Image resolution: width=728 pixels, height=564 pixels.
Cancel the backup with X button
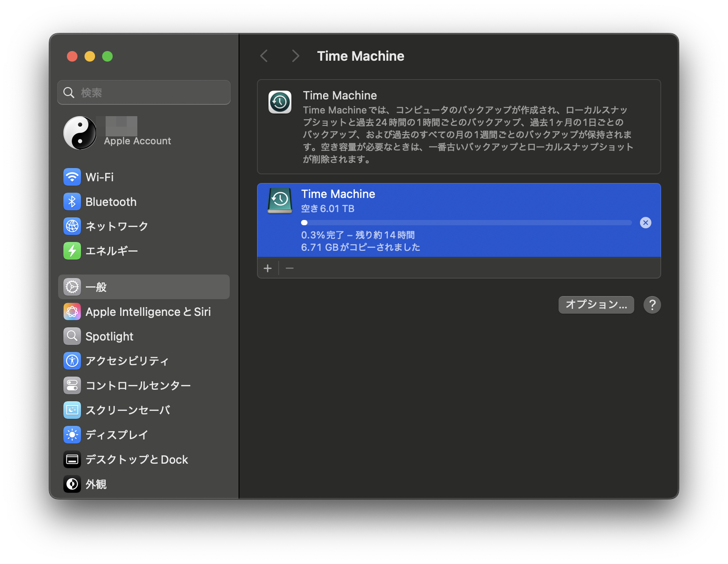645,223
